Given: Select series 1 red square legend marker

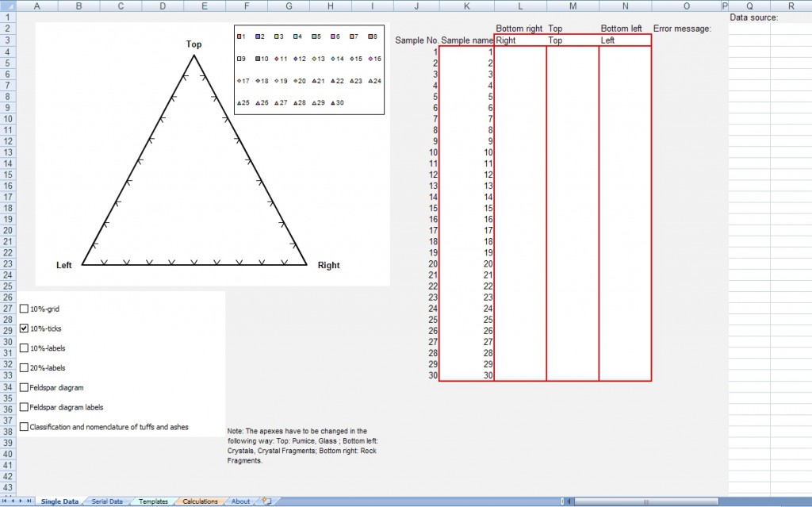Looking at the screenshot, I should tap(238, 36).
